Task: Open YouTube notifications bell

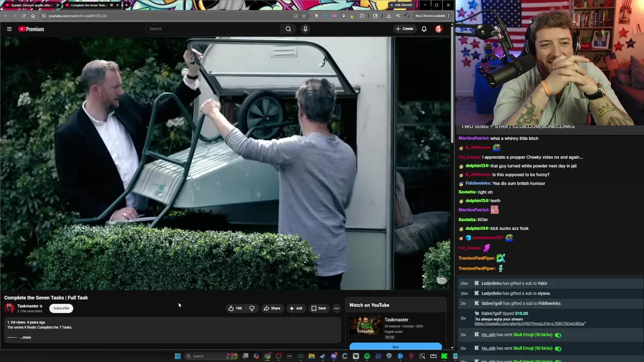Action: pyautogui.click(x=424, y=29)
